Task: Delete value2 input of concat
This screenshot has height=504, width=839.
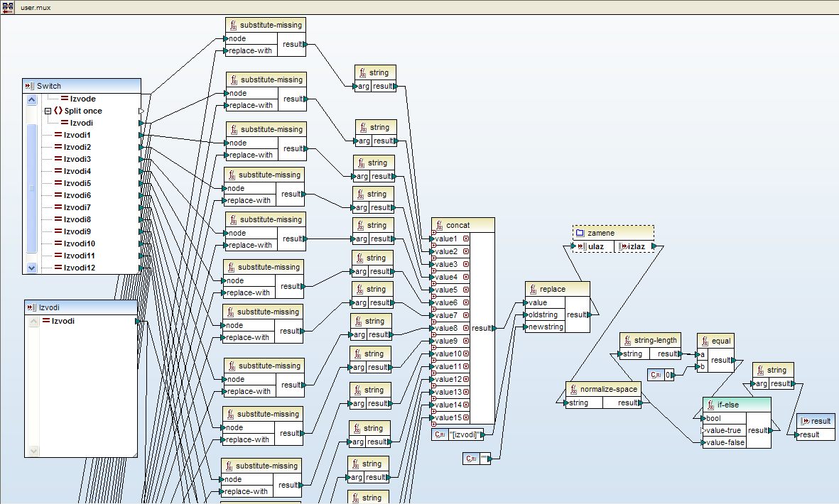Action: (x=466, y=252)
